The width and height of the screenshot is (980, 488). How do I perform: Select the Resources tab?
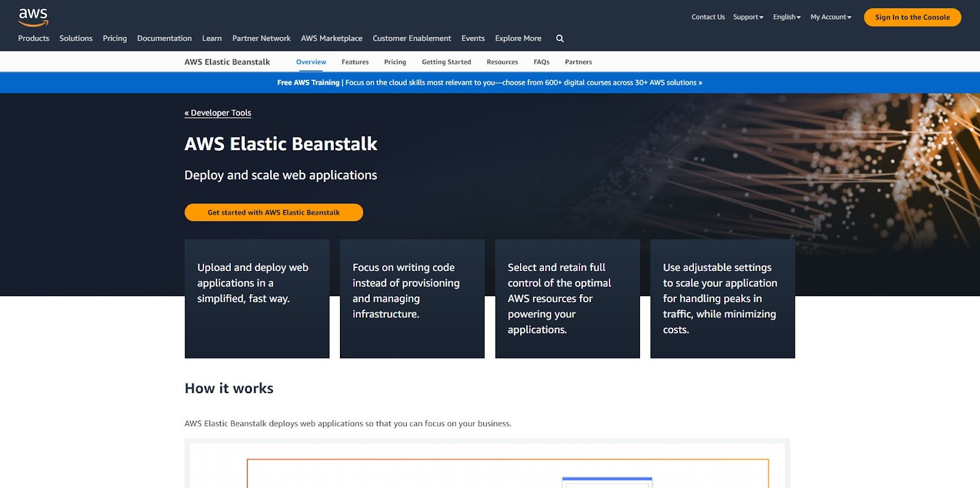(x=502, y=62)
